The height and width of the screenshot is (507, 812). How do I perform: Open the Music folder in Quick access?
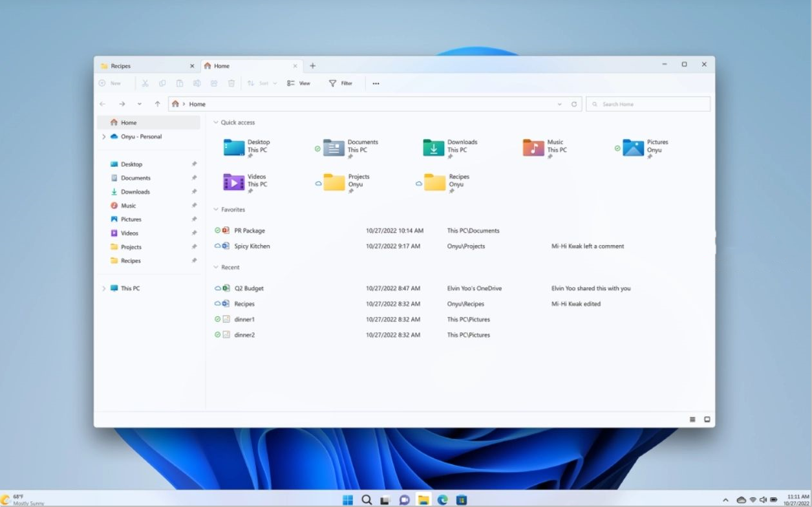tap(533, 148)
